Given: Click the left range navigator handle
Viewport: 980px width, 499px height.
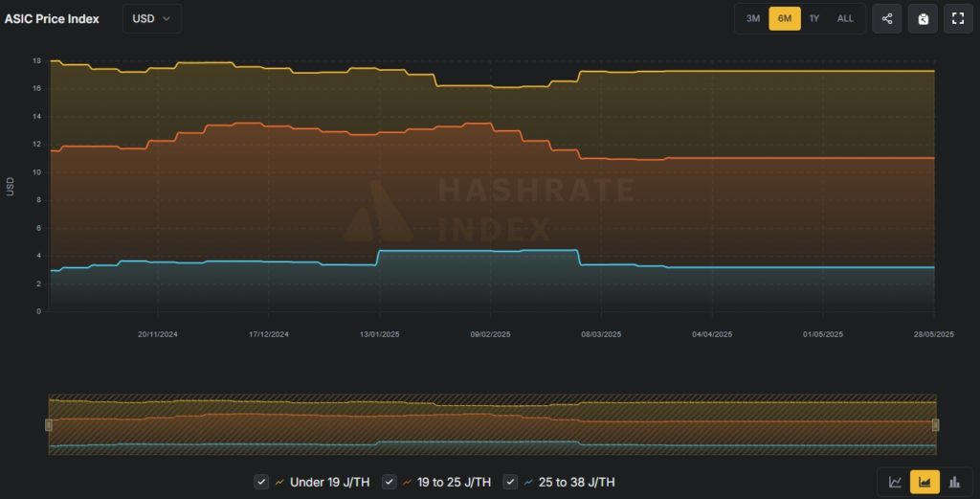Looking at the screenshot, I should pos(49,424).
